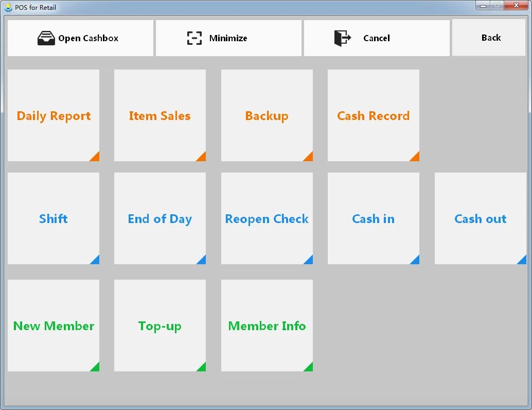The height and width of the screenshot is (410, 532).
Task: View the Cash Record tile
Action: [x=373, y=116]
